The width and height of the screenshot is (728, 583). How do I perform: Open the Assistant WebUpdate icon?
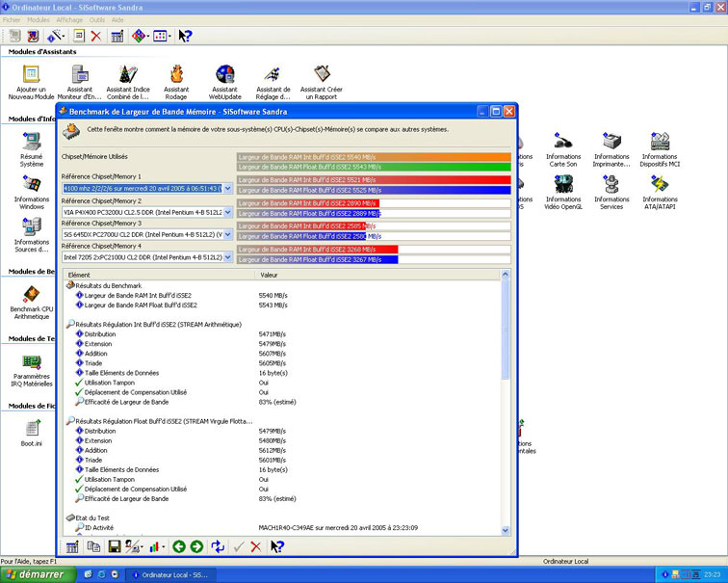[x=225, y=82]
